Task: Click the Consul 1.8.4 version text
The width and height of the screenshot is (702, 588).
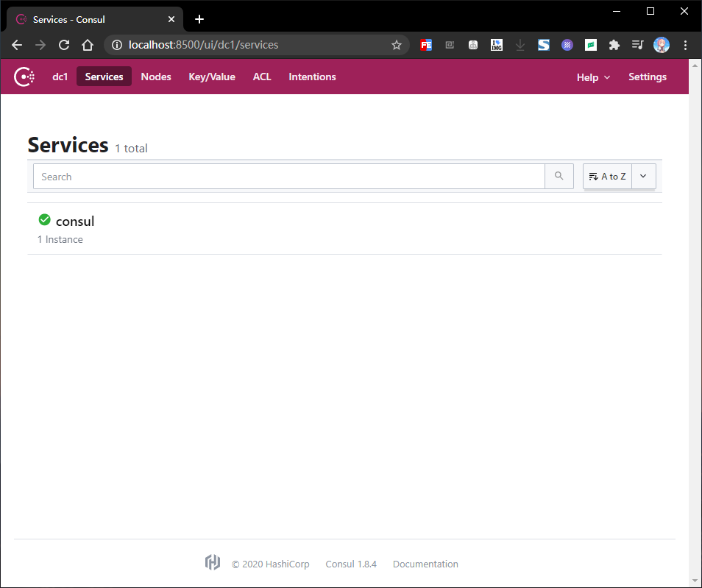Action: [x=351, y=564]
